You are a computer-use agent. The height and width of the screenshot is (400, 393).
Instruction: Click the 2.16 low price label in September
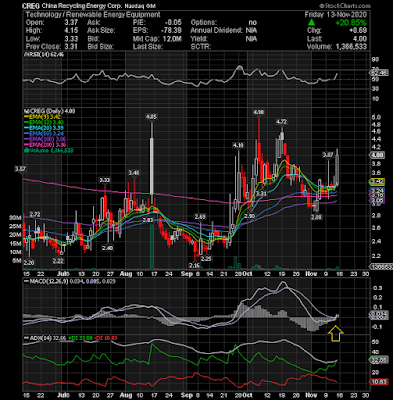pos(194,265)
